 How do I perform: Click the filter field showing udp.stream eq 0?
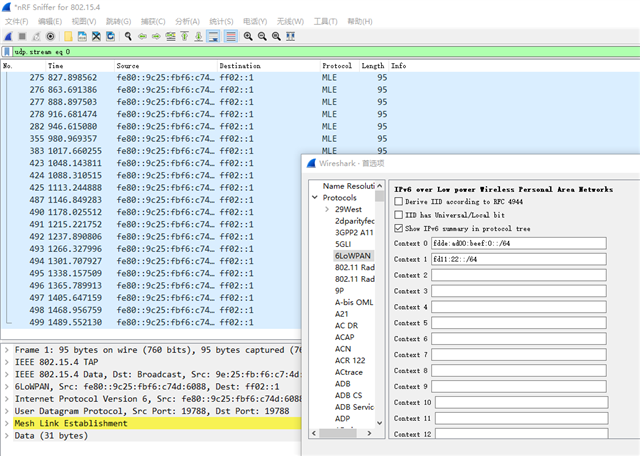[x=326, y=52]
